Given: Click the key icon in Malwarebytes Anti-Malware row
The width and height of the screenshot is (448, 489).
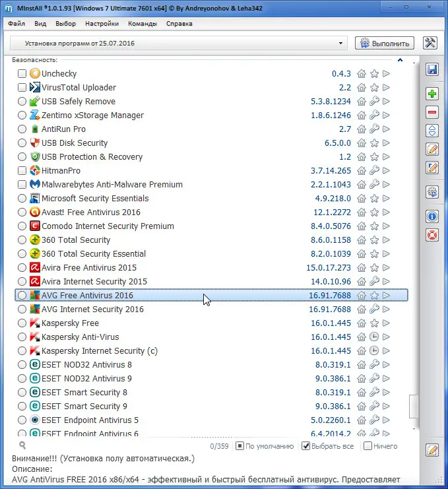Looking at the screenshot, I should click(374, 185).
